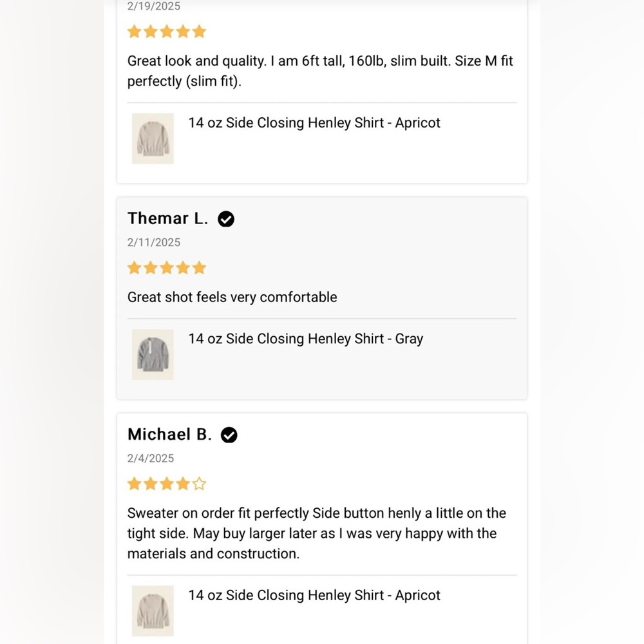644x644 pixels.
Task: Open the Apricot Henley Shirt link in top review
Action: [314, 123]
